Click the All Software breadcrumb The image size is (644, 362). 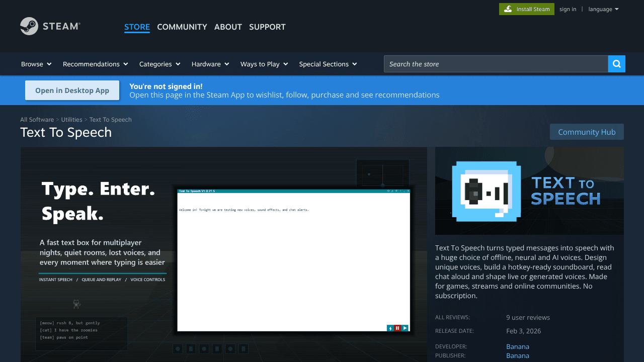[37, 120]
